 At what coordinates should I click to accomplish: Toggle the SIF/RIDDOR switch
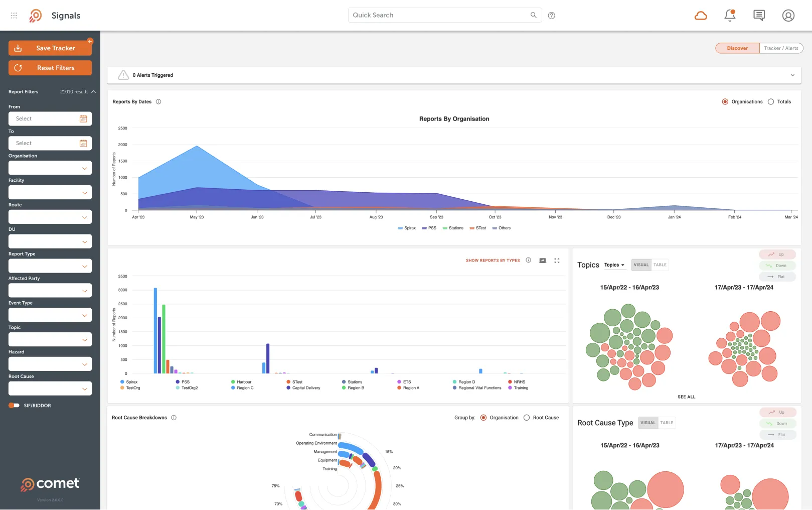(x=14, y=406)
